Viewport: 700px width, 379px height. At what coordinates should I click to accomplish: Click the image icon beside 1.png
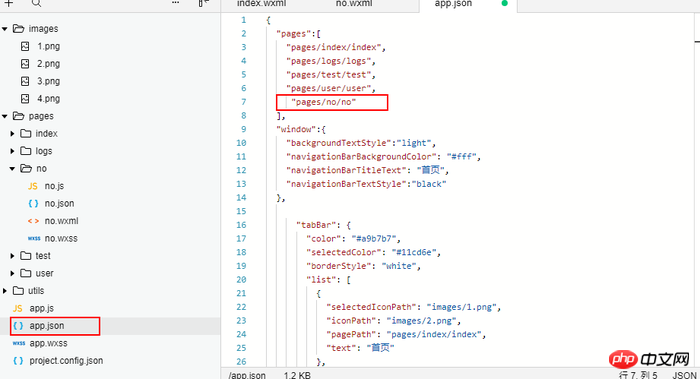[x=25, y=46]
